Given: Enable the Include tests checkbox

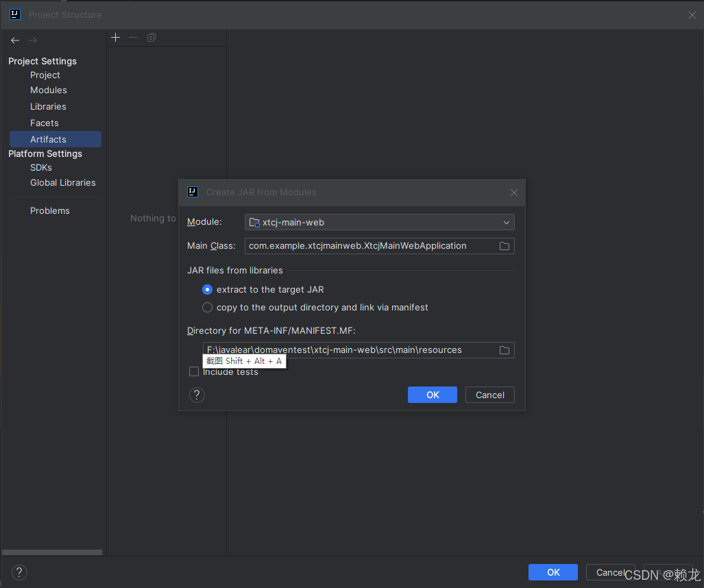Looking at the screenshot, I should click(x=194, y=371).
